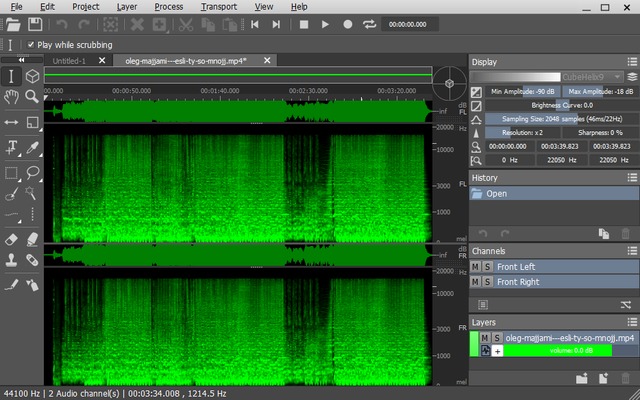The width and height of the screenshot is (640, 400).
Task: Toggle loop playback icon
Action: point(370,23)
